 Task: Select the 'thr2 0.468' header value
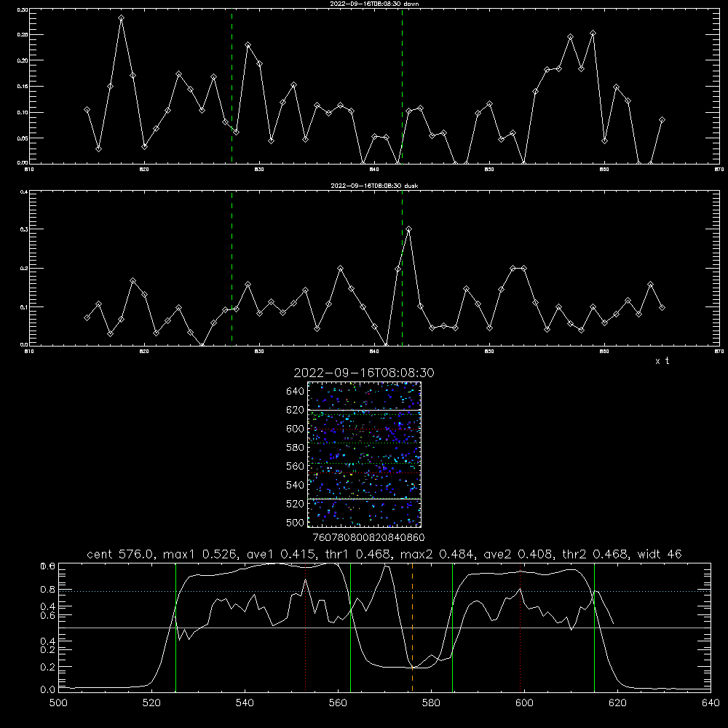click(x=596, y=554)
